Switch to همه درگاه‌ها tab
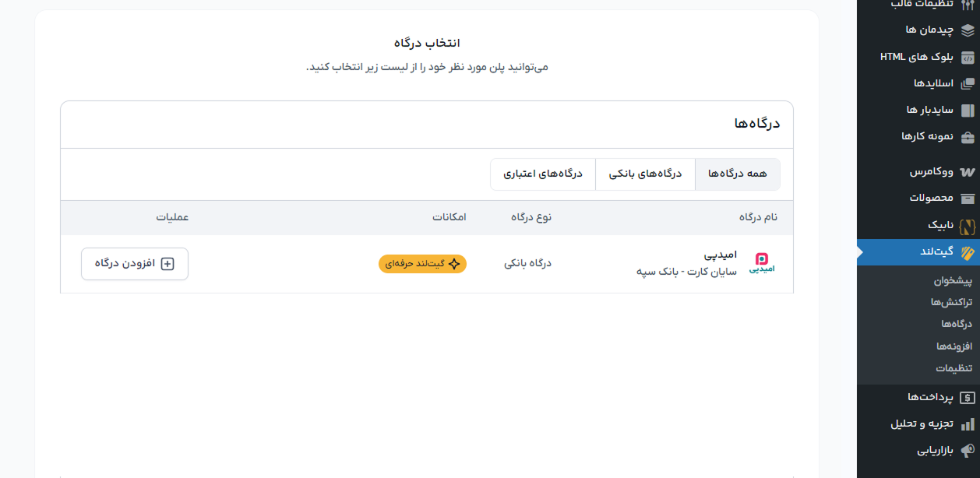This screenshot has width=980, height=478. tap(737, 174)
